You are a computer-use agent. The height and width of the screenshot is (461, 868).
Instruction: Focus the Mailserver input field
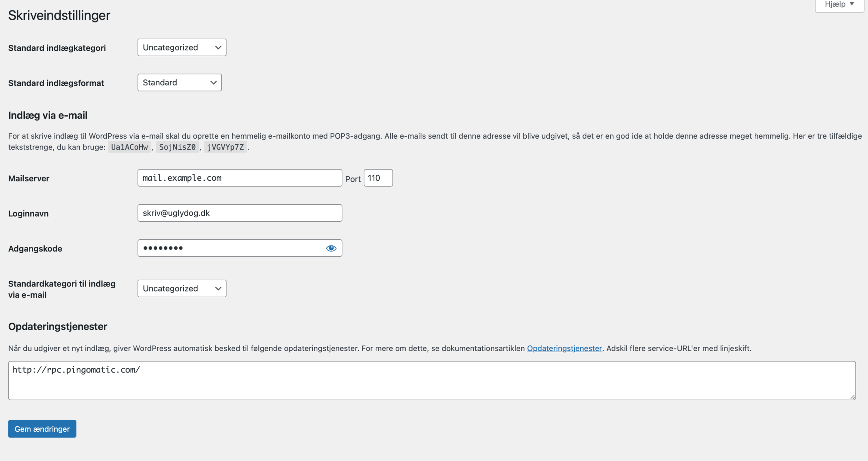pyautogui.click(x=240, y=178)
